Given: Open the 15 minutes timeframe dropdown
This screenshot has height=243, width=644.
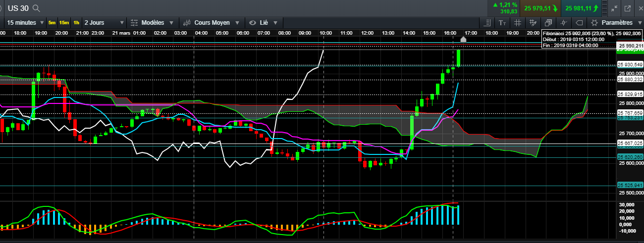Looking at the screenshot, I should click(x=24, y=23).
